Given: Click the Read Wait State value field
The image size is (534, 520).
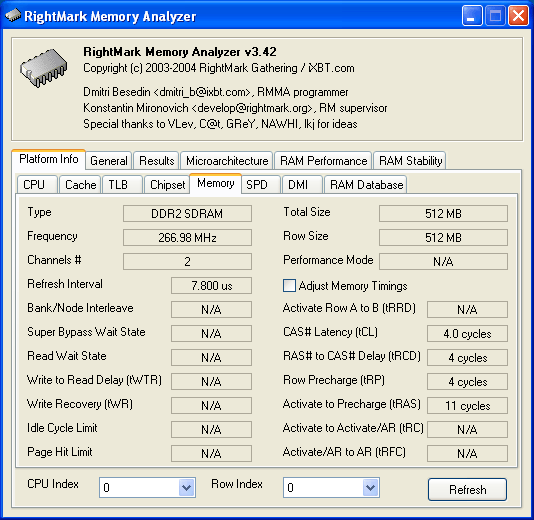Looking at the screenshot, I should (x=211, y=357).
